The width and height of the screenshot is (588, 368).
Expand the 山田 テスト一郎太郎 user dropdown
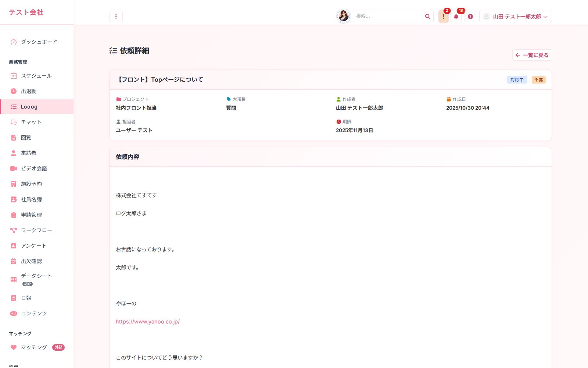click(x=516, y=17)
